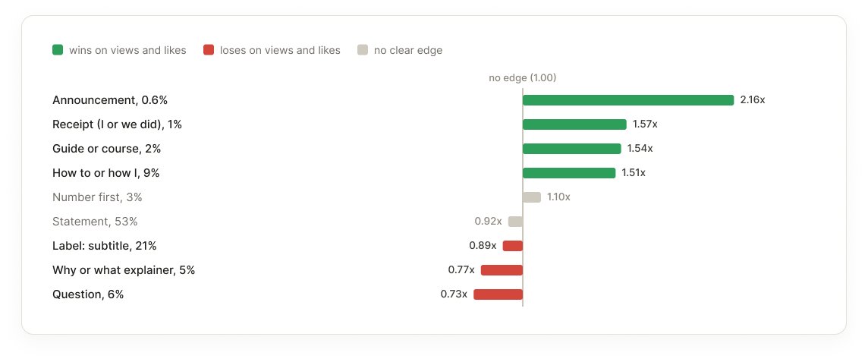
Task: Click the Guide or course bar
Action: [x=572, y=149]
